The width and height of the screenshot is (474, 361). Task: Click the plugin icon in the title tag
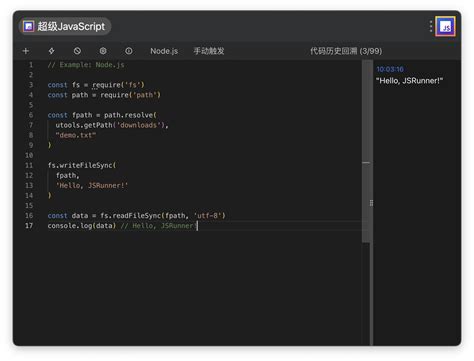click(x=28, y=26)
